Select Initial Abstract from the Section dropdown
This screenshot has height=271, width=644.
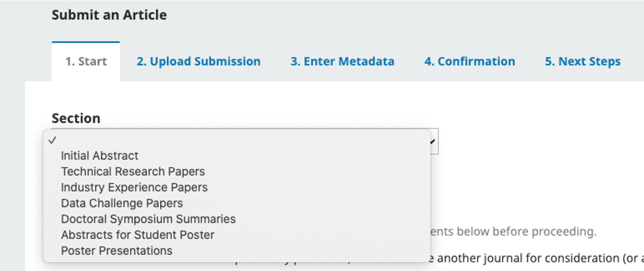[99, 156]
